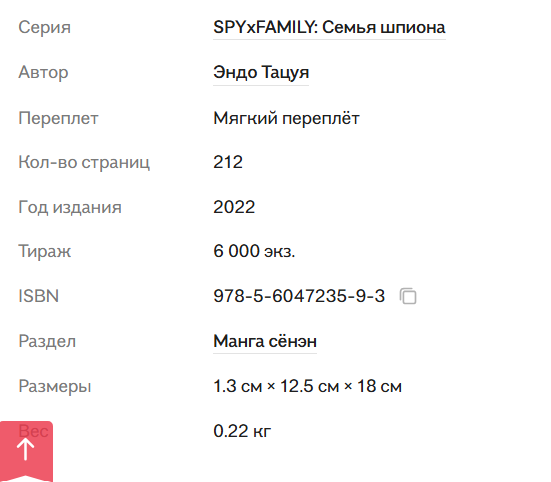Click the Кол-во страниц label
This screenshot has height=482, width=551.
pyautogui.click(x=84, y=162)
